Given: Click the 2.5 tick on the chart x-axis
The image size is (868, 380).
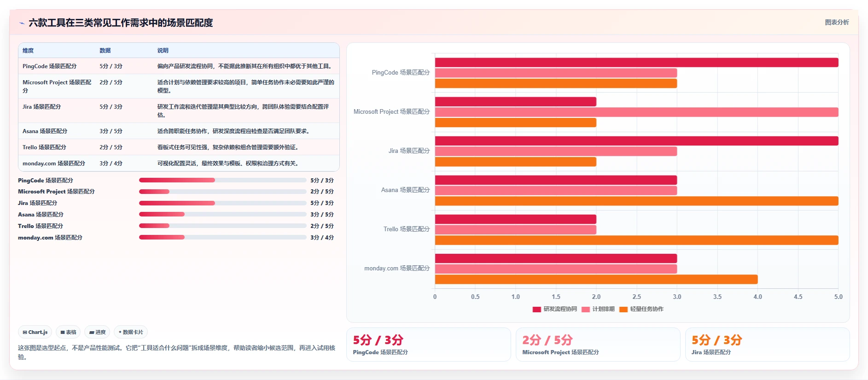Looking at the screenshot, I should pyautogui.click(x=636, y=297).
